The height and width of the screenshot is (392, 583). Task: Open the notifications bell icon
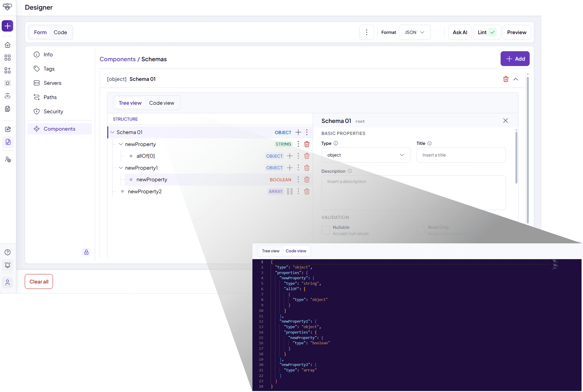pyautogui.click(x=8, y=265)
